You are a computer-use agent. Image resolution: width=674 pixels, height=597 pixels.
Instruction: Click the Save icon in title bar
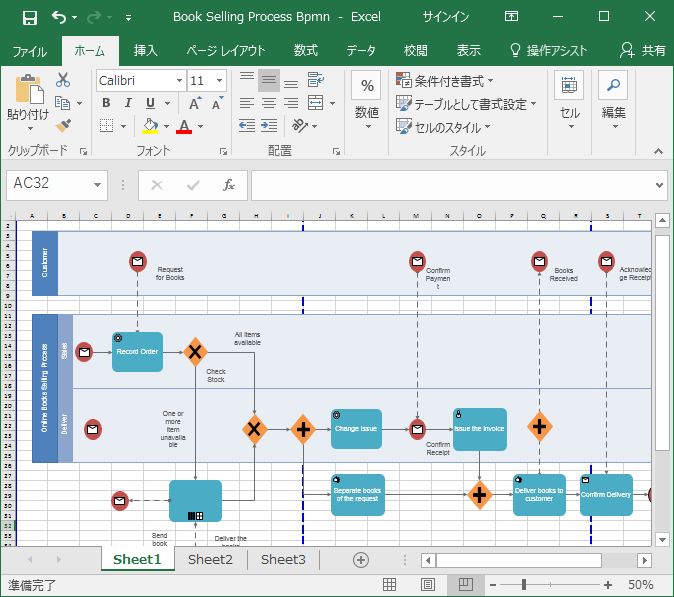[x=29, y=17]
